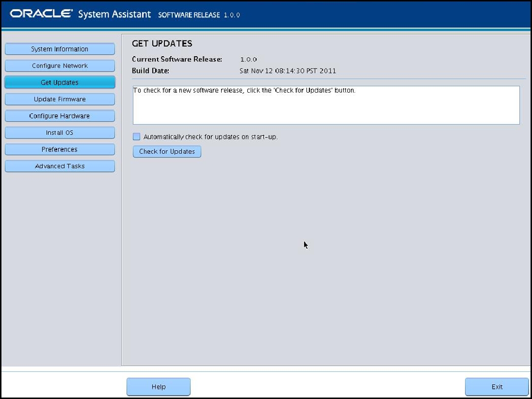This screenshot has width=532, height=399.
Task: Open Help
Action: tap(159, 387)
